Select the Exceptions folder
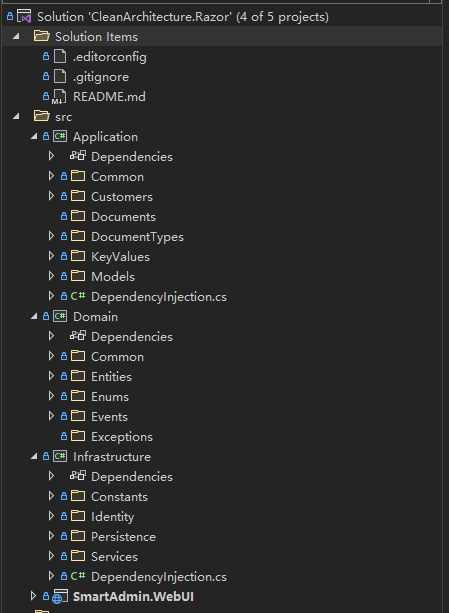The width and height of the screenshot is (449, 613). point(122,436)
